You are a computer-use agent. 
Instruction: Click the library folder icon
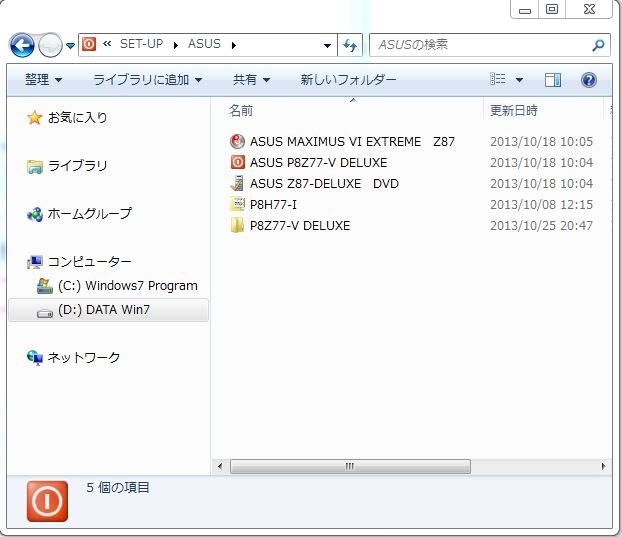(35, 167)
